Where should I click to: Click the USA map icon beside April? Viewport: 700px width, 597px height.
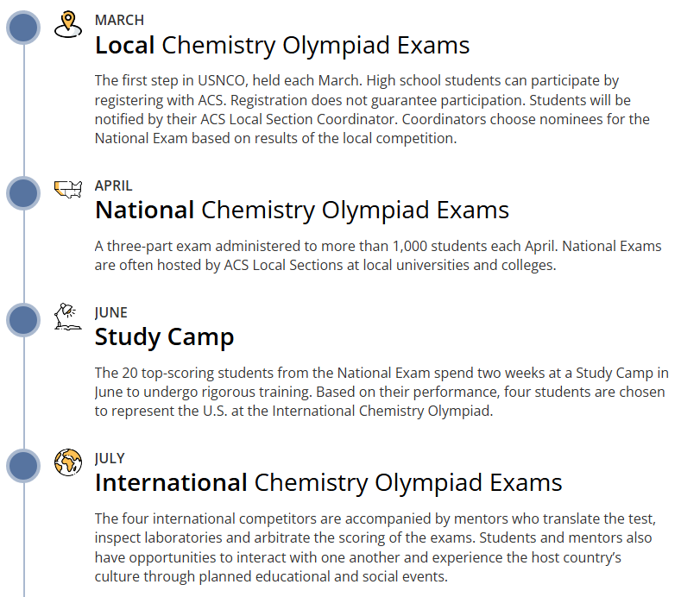(67, 189)
